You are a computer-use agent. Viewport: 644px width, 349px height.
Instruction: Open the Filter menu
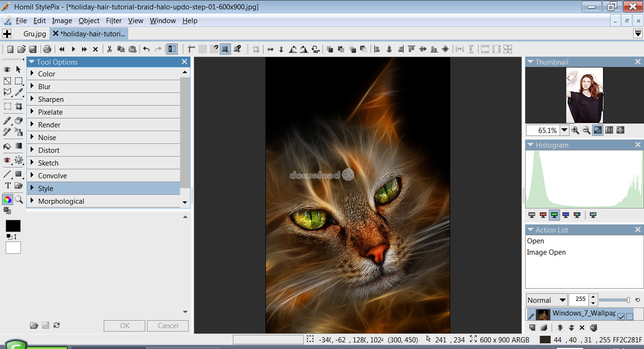coord(114,21)
